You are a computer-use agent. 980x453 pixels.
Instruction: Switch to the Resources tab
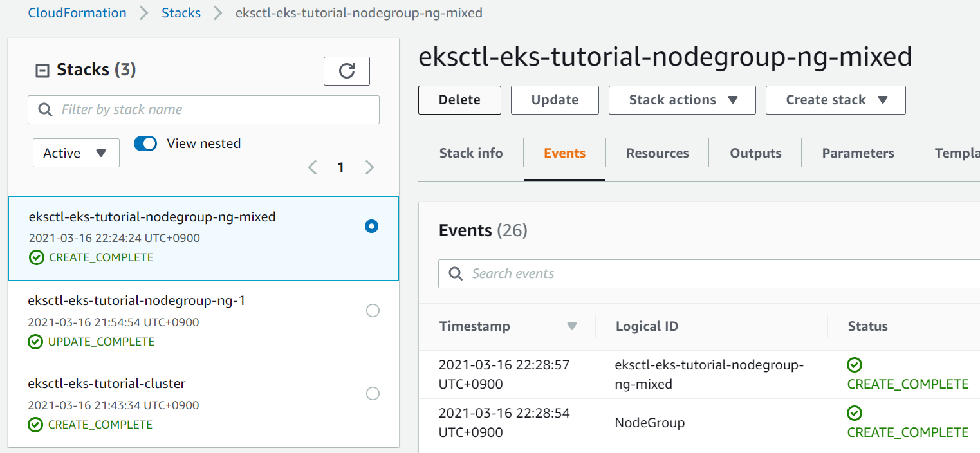tap(657, 153)
